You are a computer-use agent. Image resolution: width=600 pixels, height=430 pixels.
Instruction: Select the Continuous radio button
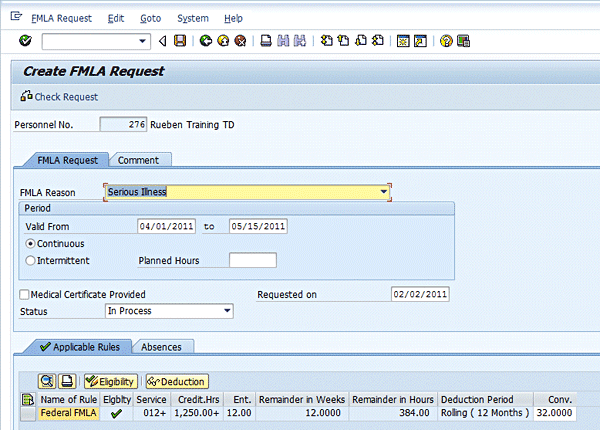click(30, 244)
